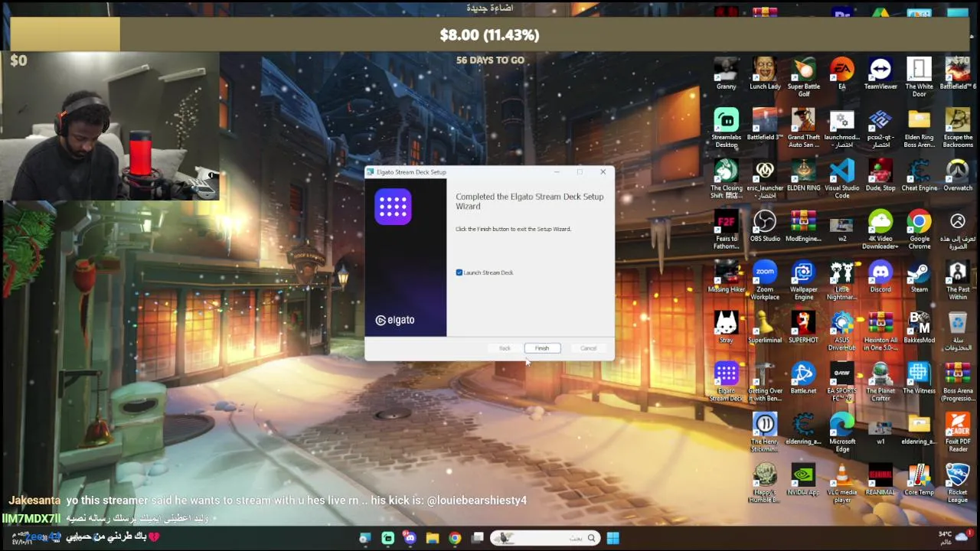Open the pcsx2-qt shortcut
The height and width of the screenshot is (551, 980).
click(880, 128)
